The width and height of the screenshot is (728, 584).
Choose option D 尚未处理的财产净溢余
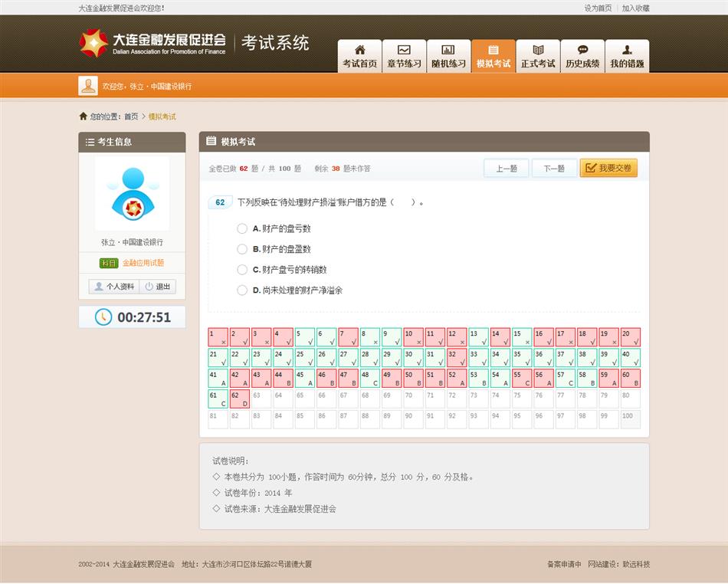242,290
